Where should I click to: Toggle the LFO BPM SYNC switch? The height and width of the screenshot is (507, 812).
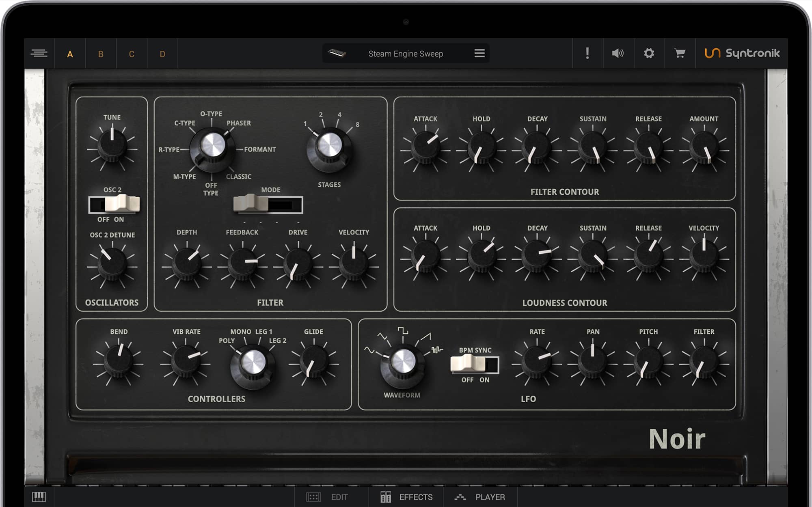coord(475,364)
